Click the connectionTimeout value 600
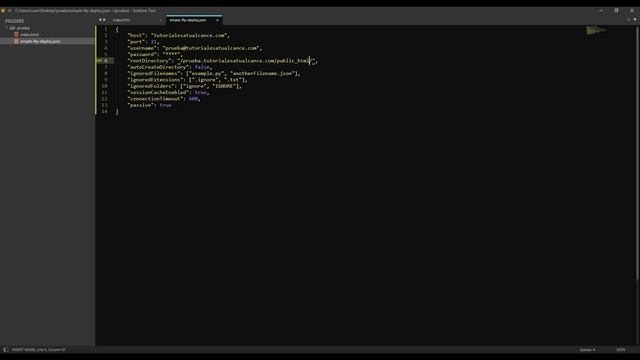This screenshot has height=360, width=640. (x=193, y=99)
